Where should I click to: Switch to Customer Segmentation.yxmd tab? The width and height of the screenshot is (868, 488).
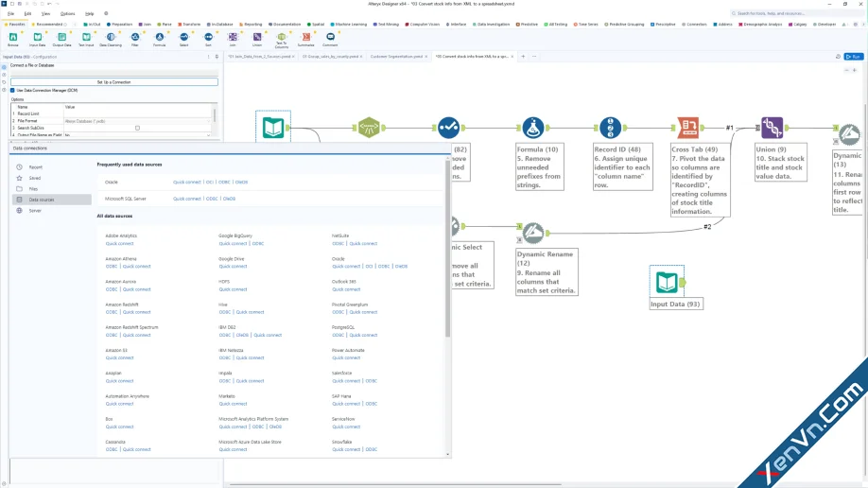tap(396, 57)
